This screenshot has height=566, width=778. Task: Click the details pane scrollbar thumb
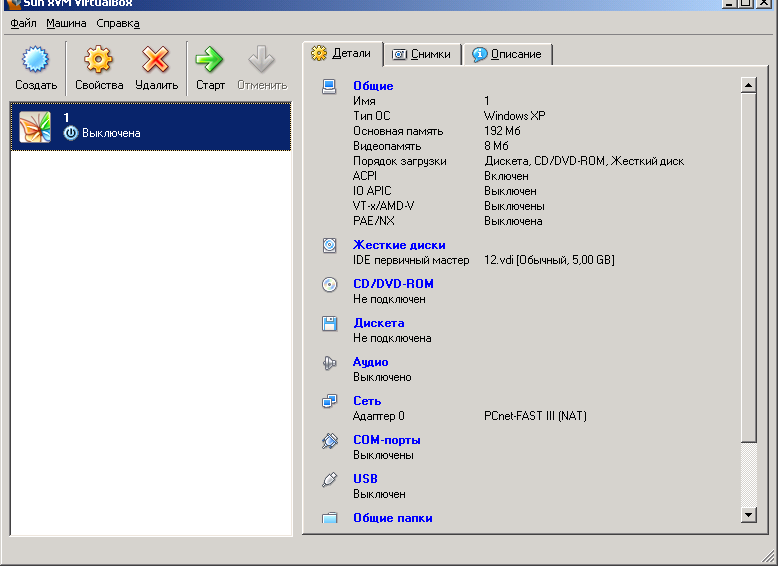click(748, 267)
